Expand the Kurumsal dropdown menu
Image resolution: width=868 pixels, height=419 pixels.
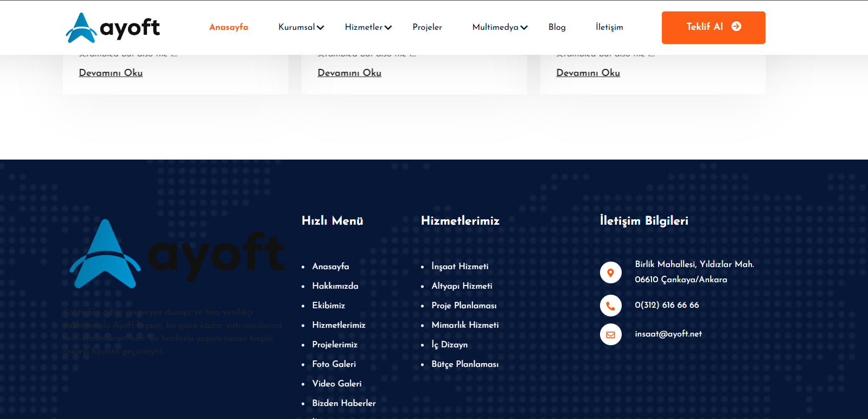(x=301, y=27)
